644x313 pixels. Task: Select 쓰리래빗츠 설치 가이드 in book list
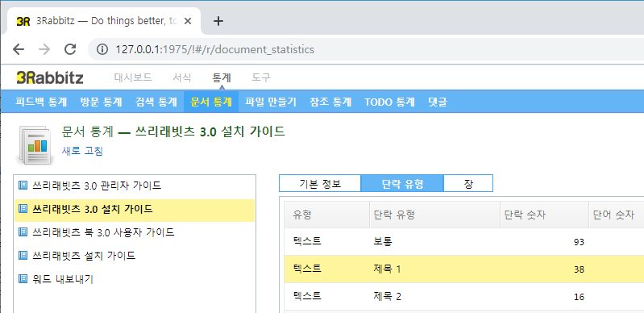(x=135, y=256)
